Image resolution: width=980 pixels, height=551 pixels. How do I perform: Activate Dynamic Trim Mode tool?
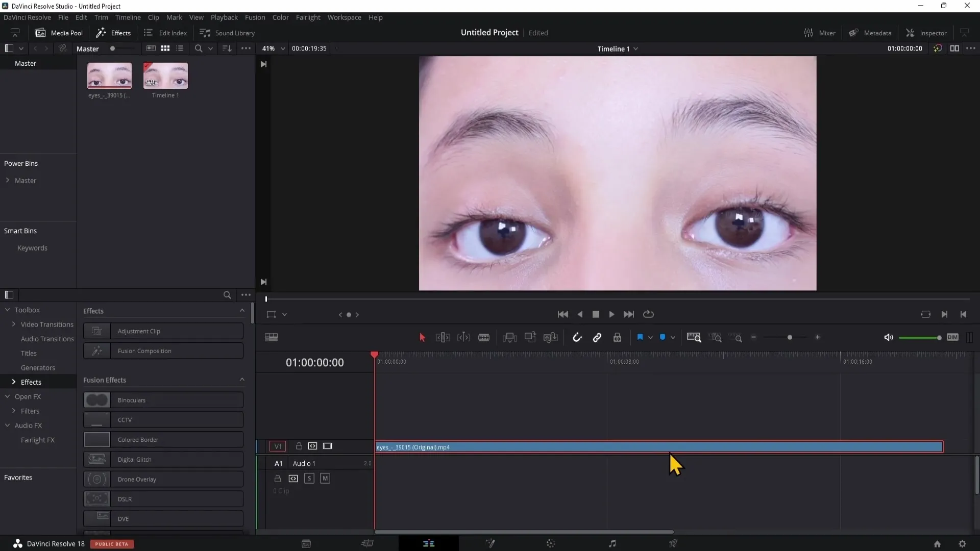[463, 337]
